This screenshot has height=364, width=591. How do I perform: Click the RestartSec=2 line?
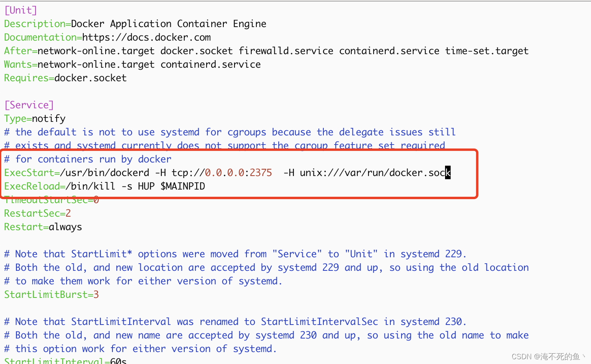37,213
